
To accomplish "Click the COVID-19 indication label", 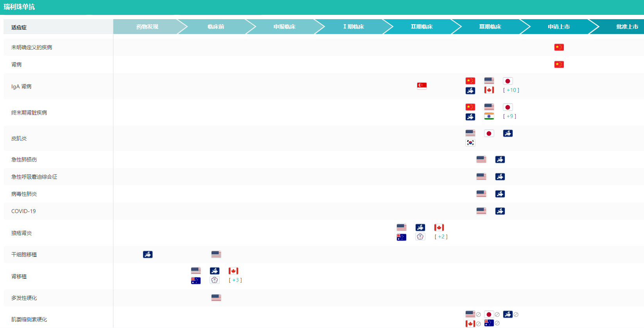I will click(23, 211).
